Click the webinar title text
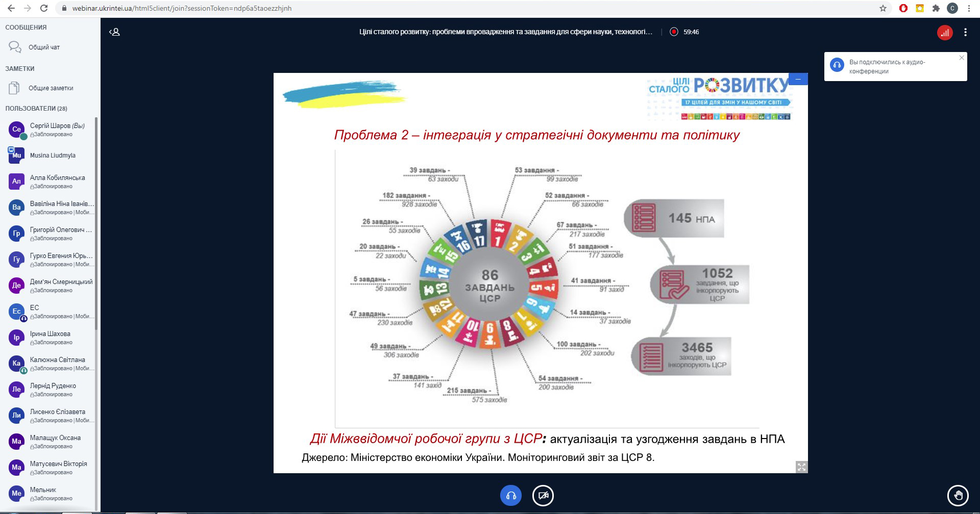Image resolution: width=980 pixels, height=514 pixels. (505, 32)
